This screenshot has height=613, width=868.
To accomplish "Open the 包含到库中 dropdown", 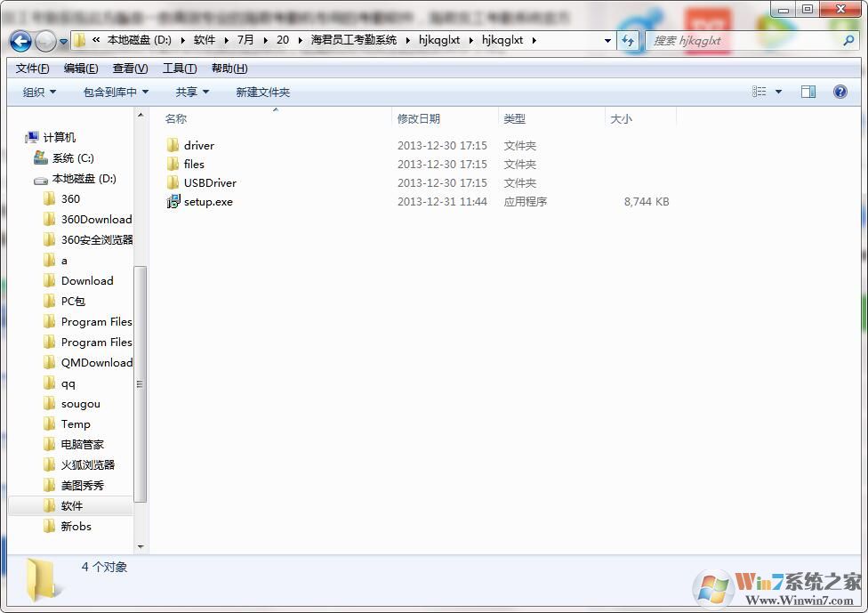I will [x=116, y=92].
